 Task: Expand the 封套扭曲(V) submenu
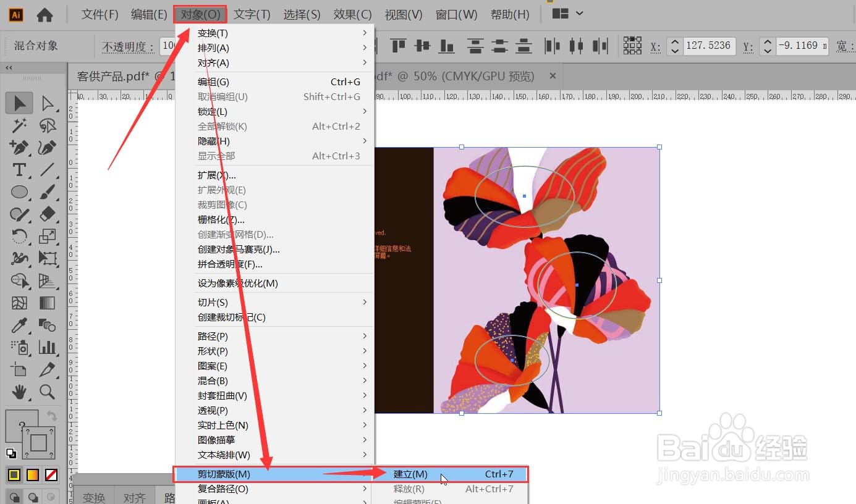pos(275,395)
